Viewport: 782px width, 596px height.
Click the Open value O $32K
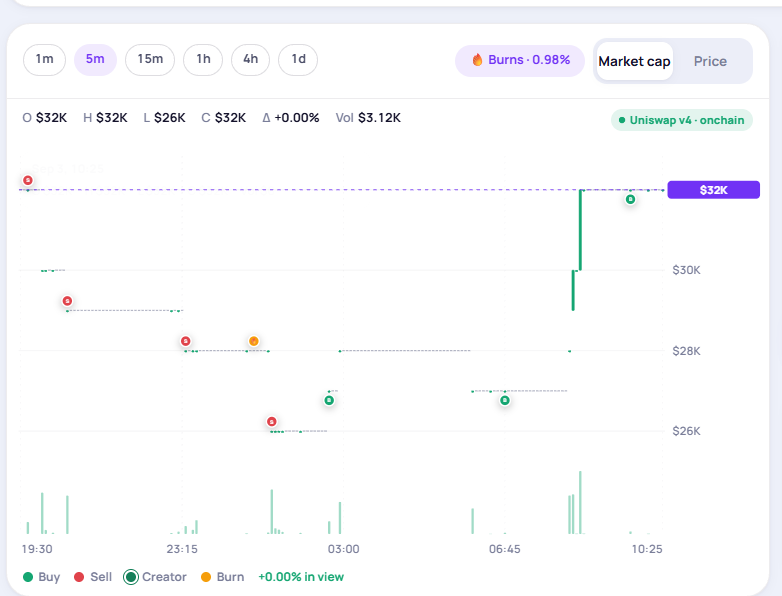(44, 118)
